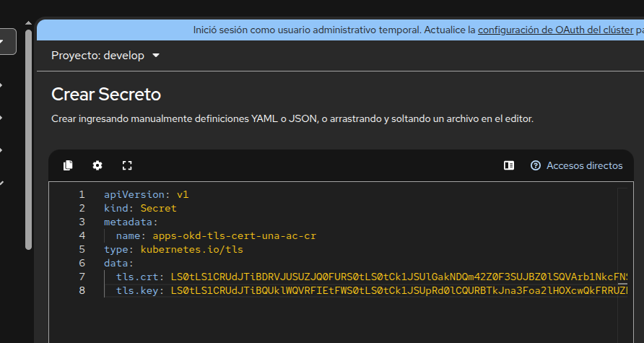This screenshot has height=343, width=644.
Task: Copy the YAML editor content to clipboard
Action: (68, 165)
